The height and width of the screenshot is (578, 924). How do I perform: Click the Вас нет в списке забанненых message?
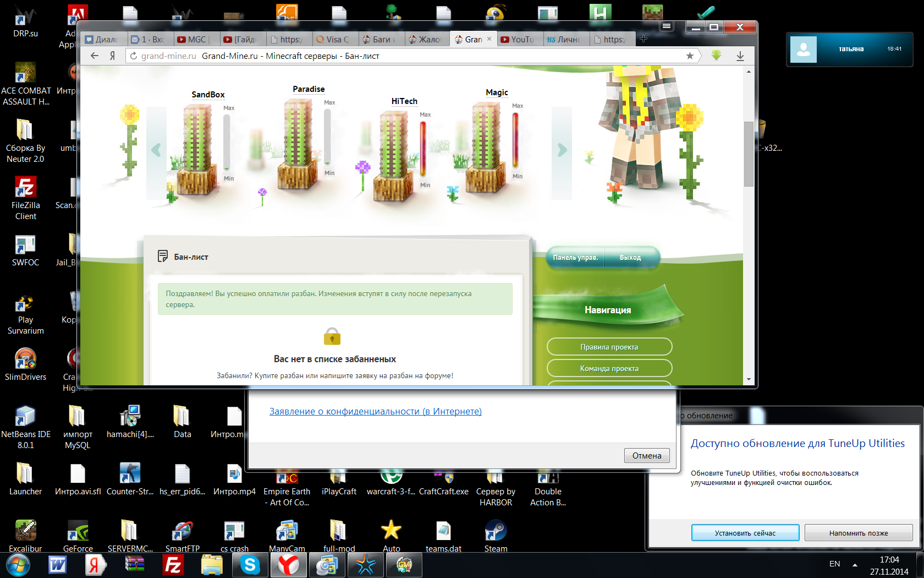[335, 359]
